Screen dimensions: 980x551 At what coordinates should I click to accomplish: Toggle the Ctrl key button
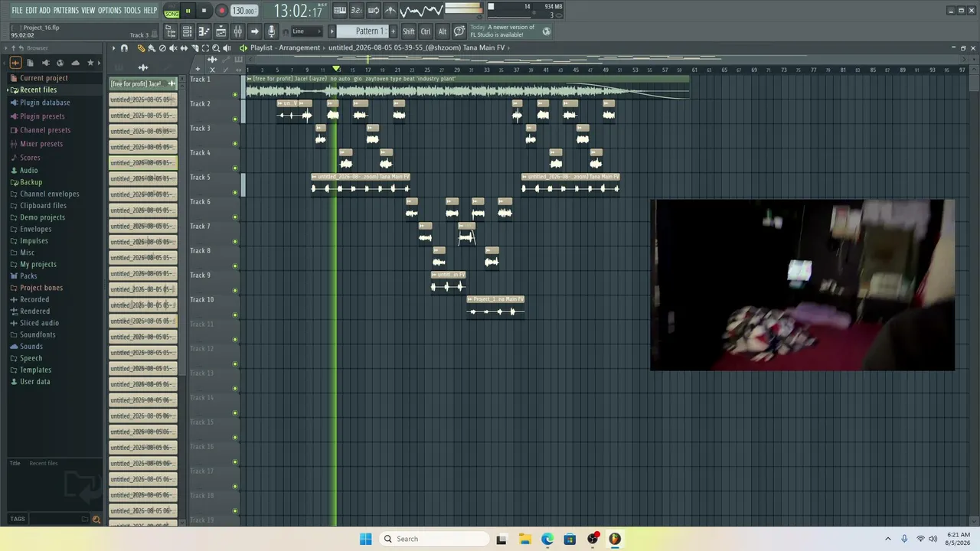[426, 31]
